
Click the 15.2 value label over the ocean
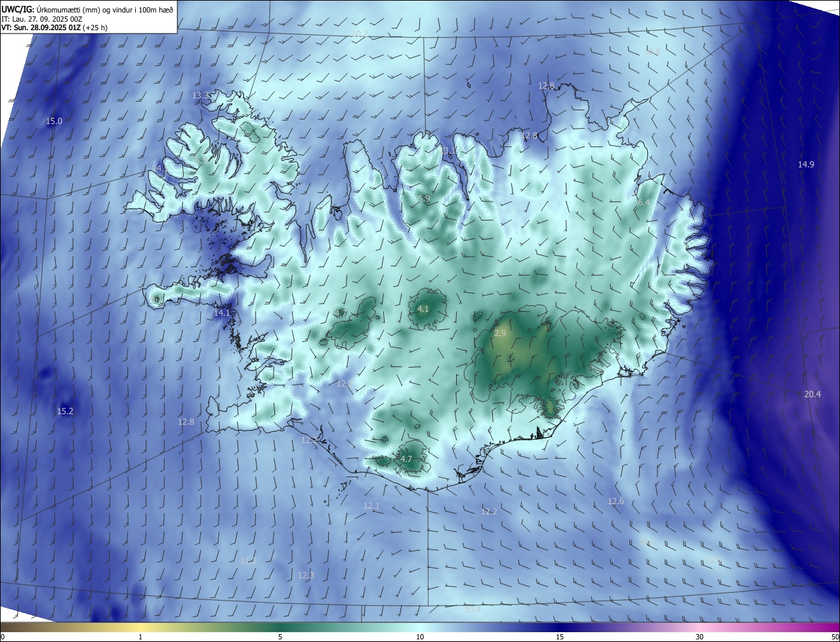pos(65,412)
